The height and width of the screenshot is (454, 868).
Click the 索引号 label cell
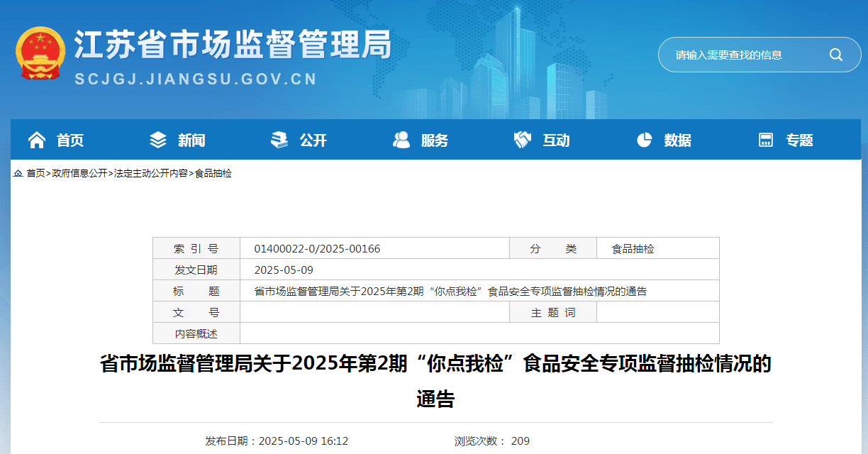(196, 249)
